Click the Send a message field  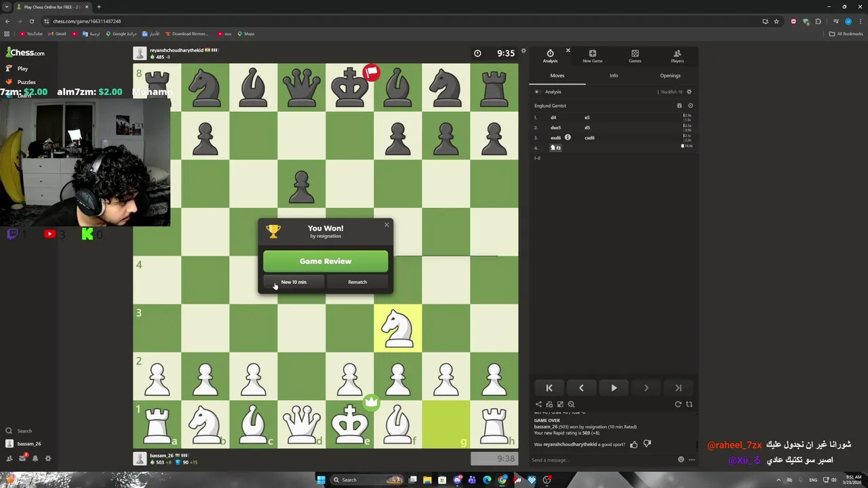[604, 460]
